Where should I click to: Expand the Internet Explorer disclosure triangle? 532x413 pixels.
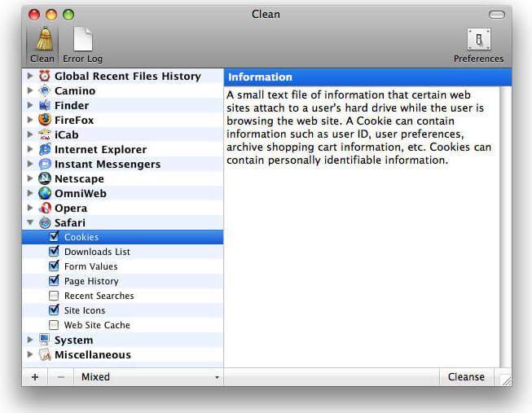[30, 149]
